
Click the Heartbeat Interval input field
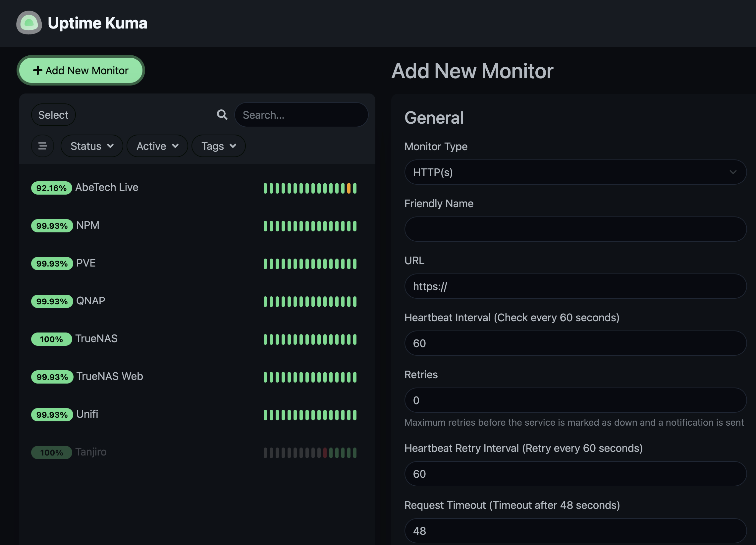(x=575, y=343)
